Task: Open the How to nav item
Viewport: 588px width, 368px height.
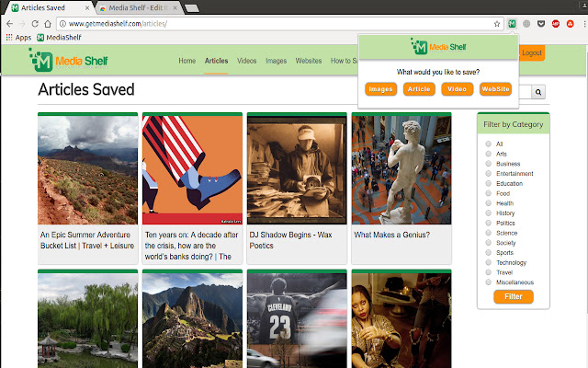Action: point(344,61)
